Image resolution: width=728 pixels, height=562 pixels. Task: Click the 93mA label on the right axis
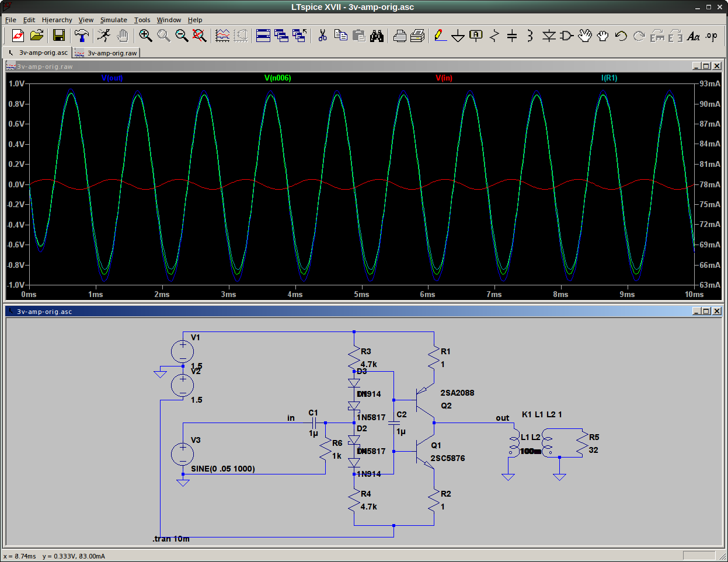[710, 83]
